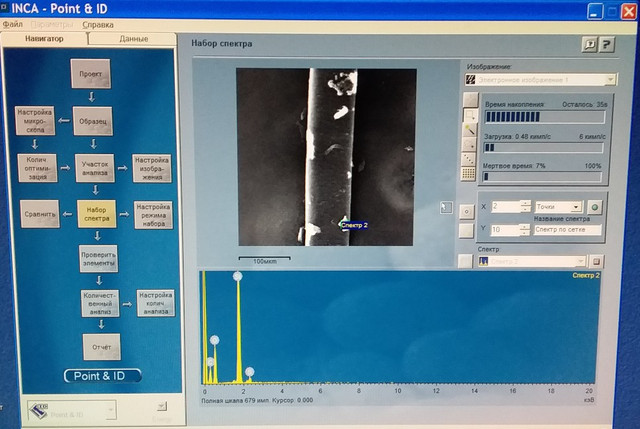Click the blank button left of Спектр dropdown
640x429 pixels.
(x=464, y=261)
